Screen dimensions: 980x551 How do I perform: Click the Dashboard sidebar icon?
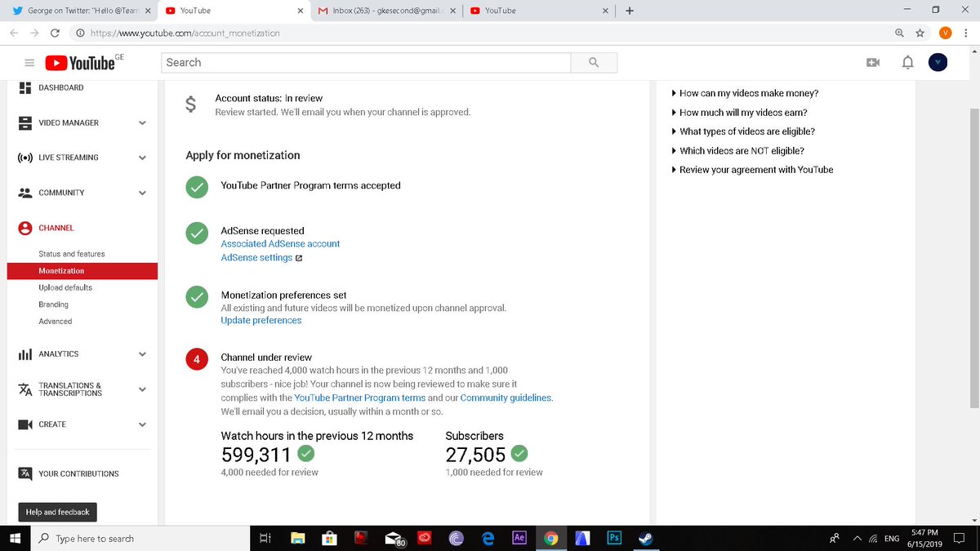24,87
